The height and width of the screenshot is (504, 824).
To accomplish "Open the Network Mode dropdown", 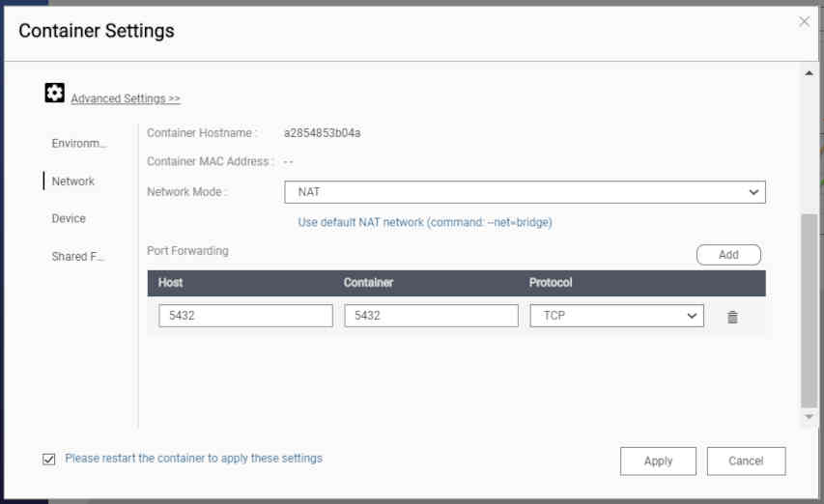I will pyautogui.click(x=525, y=192).
